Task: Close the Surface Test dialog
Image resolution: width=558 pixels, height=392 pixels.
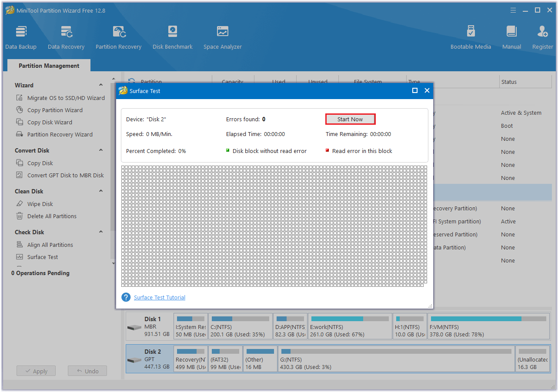Action: point(427,90)
